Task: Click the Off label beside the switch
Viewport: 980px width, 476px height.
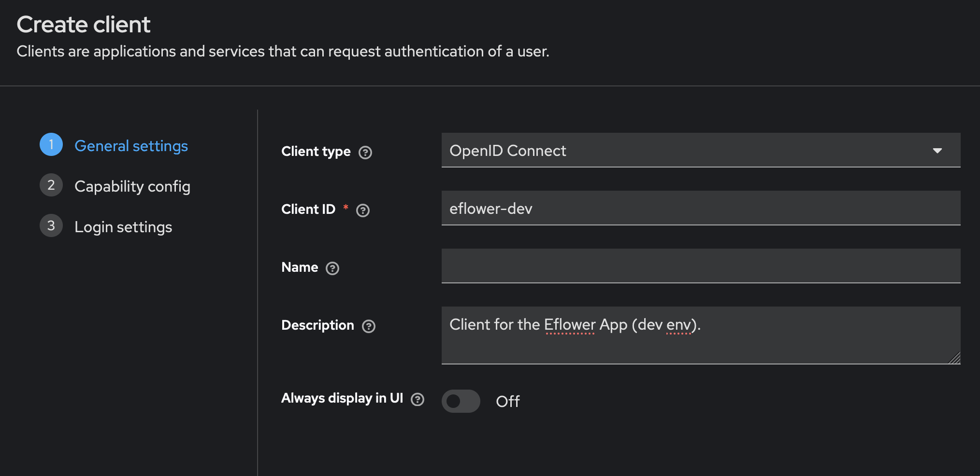Action: pos(508,401)
